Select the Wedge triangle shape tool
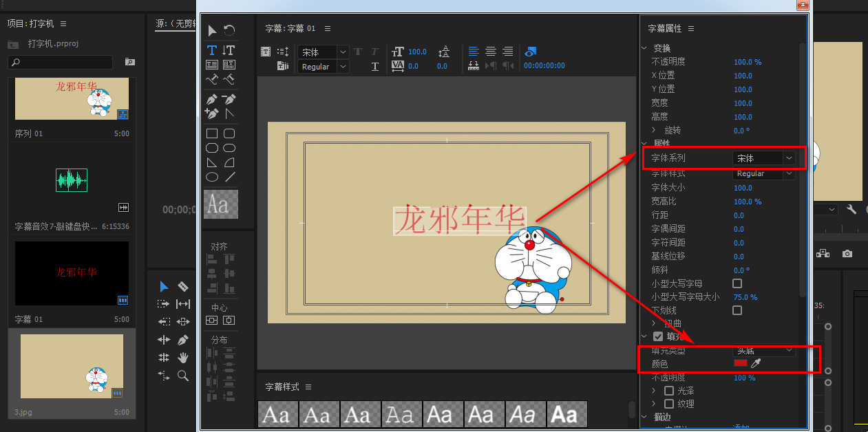This screenshot has height=432, width=868. 213,162
